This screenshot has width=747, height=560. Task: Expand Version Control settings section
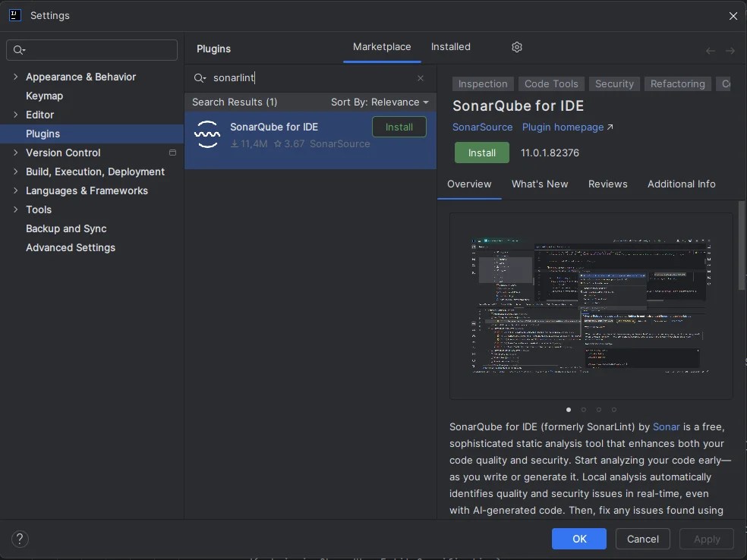tap(15, 153)
